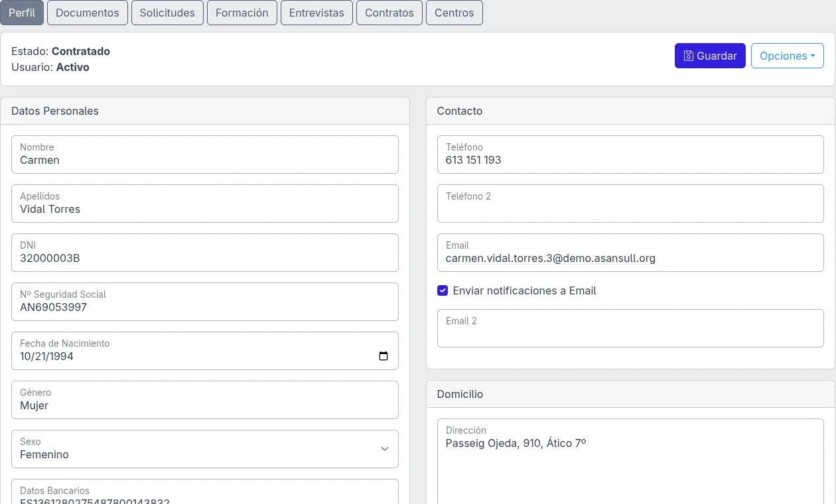Screen dimensions: 836x504
Task: Open the calendar picker for Fecha de Nacimiento
Action: coord(383,356)
